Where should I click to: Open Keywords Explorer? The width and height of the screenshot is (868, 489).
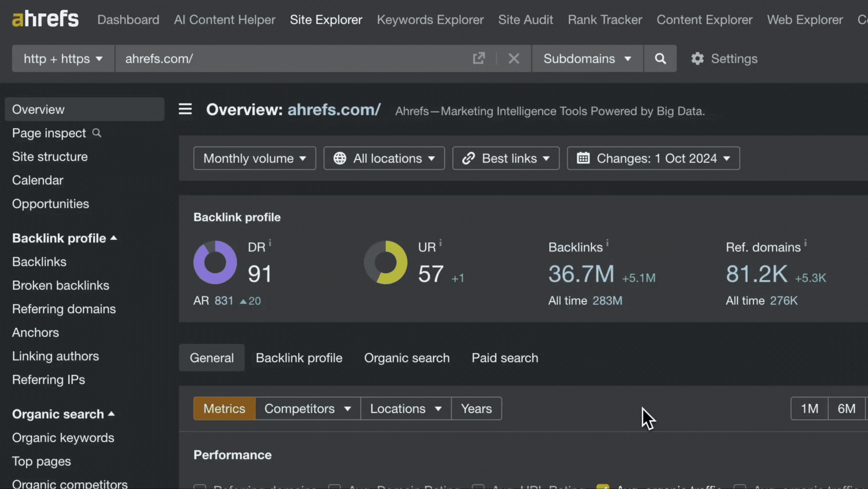430,20
